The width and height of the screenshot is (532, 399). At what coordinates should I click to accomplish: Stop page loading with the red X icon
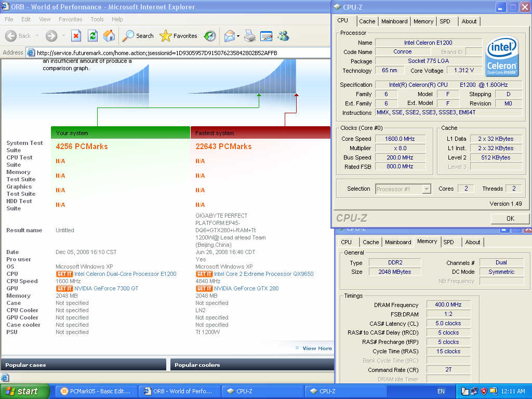coord(76,36)
